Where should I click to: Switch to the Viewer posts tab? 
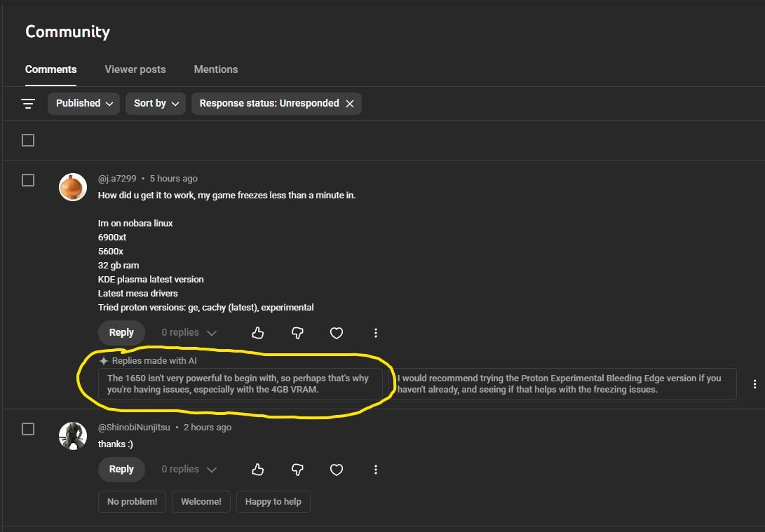(x=135, y=69)
